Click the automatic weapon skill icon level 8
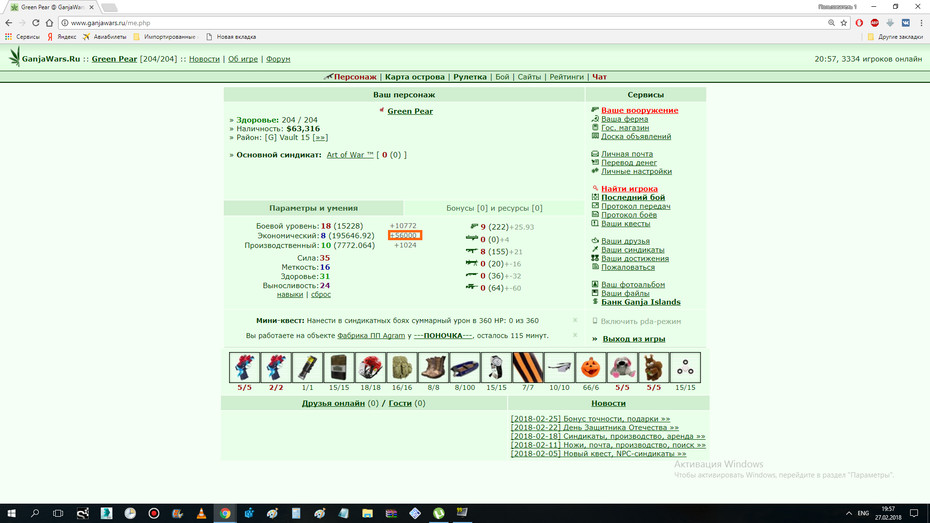 tap(472, 251)
